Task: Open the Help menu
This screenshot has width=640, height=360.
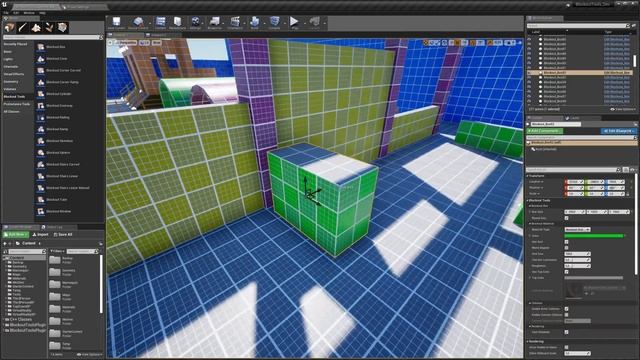Action: tap(42, 13)
